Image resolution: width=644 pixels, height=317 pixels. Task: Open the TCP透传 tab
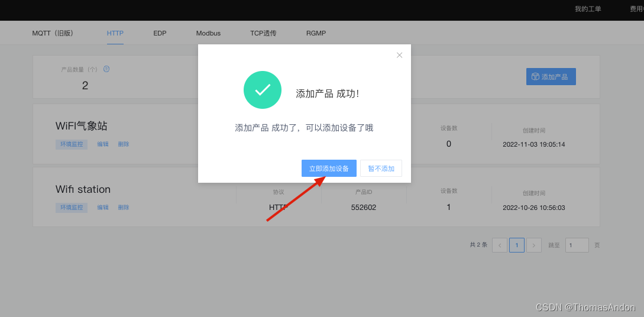[263, 33]
